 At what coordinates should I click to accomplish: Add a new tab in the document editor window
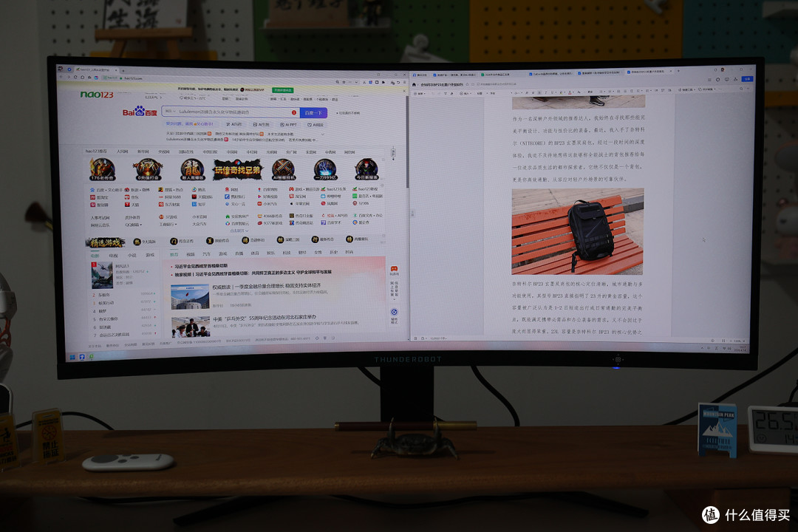point(678,71)
